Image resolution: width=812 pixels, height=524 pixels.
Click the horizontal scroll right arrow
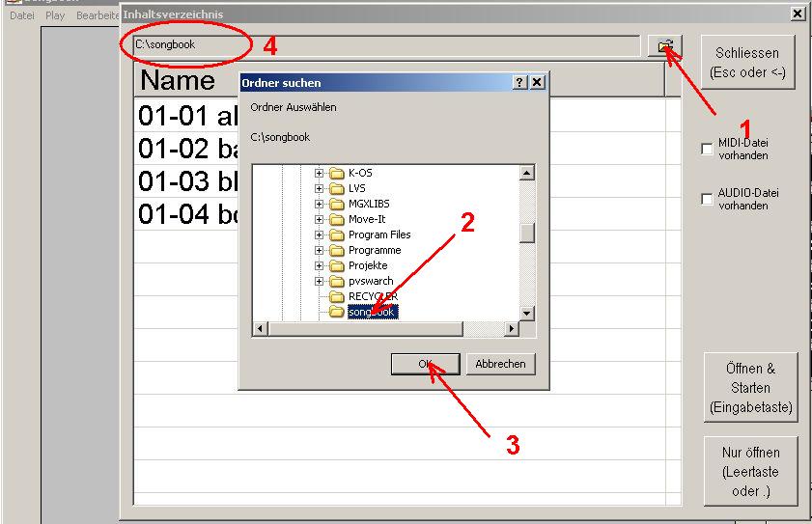pyautogui.click(x=512, y=329)
